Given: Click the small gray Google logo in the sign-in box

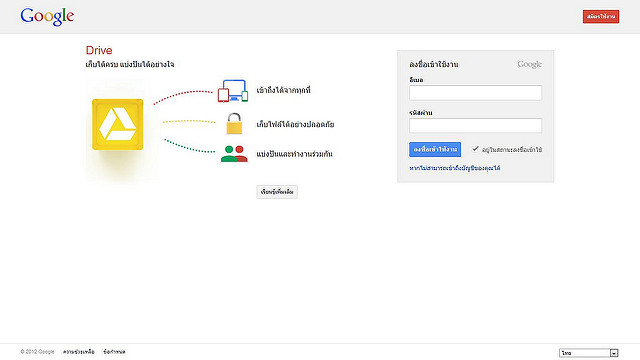Looking at the screenshot, I should click(529, 64).
